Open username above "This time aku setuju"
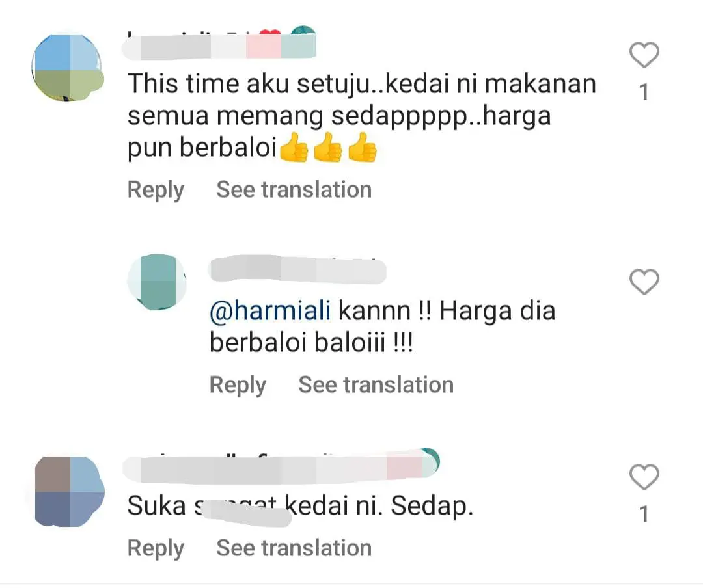 coord(221,46)
